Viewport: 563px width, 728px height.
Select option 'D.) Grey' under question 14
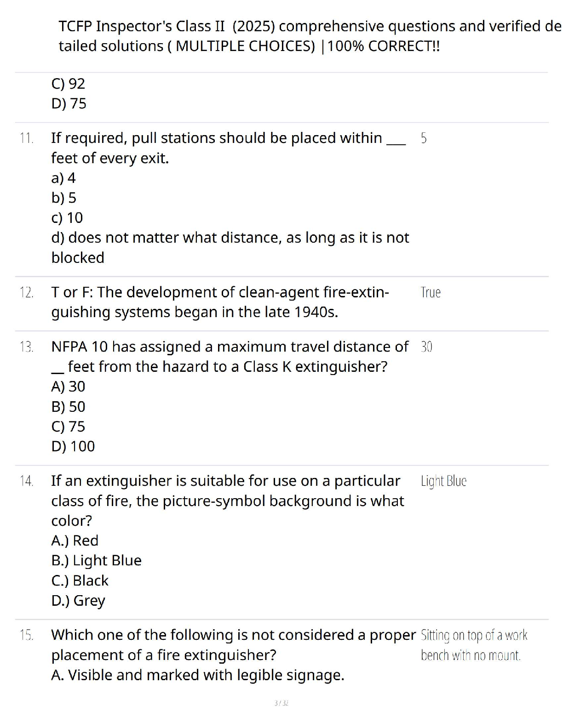pyautogui.click(x=78, y=601)
